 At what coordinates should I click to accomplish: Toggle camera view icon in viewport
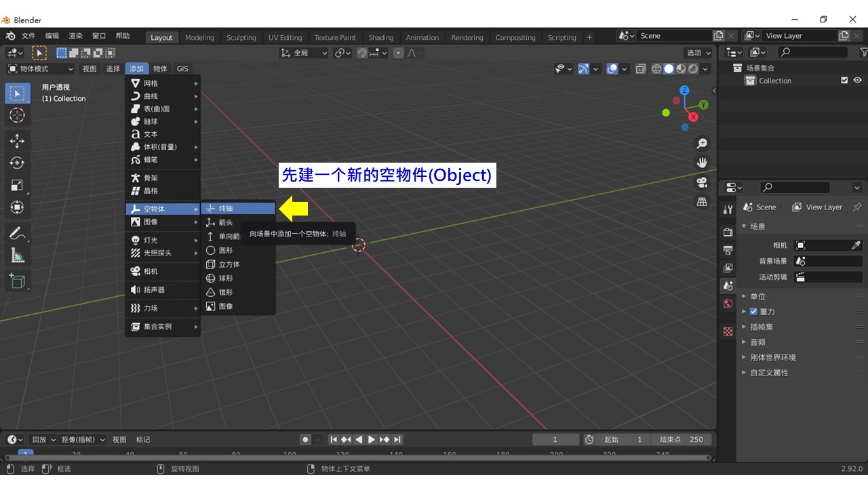[x=702, y=182]
